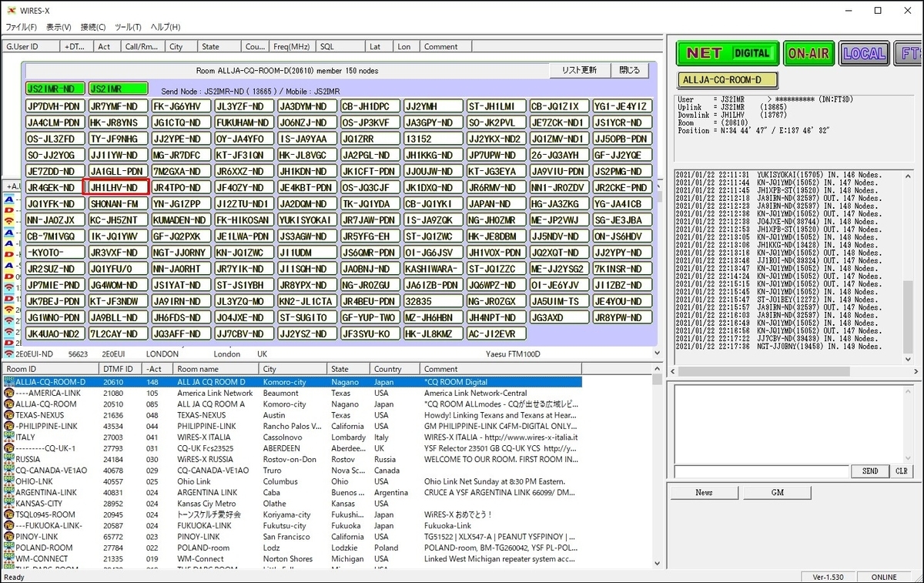This screenshot has height=583, width=924.
Task: Select the FUKUHAM-ND node
Action: (x=243, y=122)
